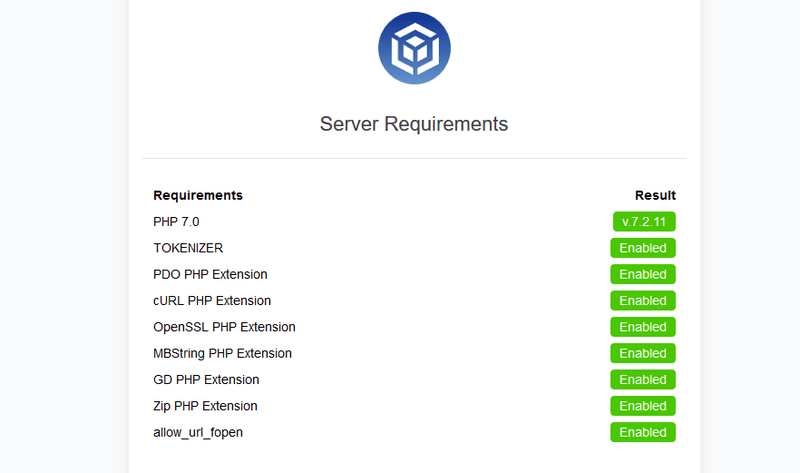Click the Enabled badge for PDO PHP Extension
This screenshot has width=800, height=473.
click(643, 275)
